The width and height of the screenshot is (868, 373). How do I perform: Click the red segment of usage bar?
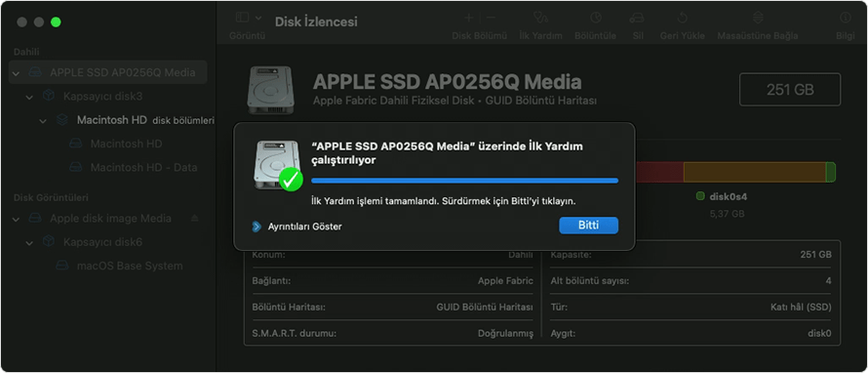pyautogui.click(x=659, y=173)
